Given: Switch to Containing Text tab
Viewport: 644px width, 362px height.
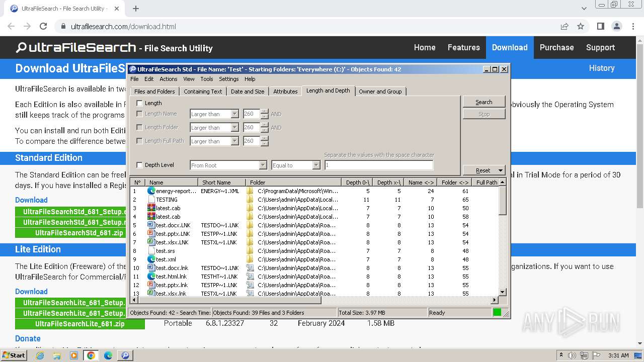Looking at the screenshot, I should coord(203,92).
